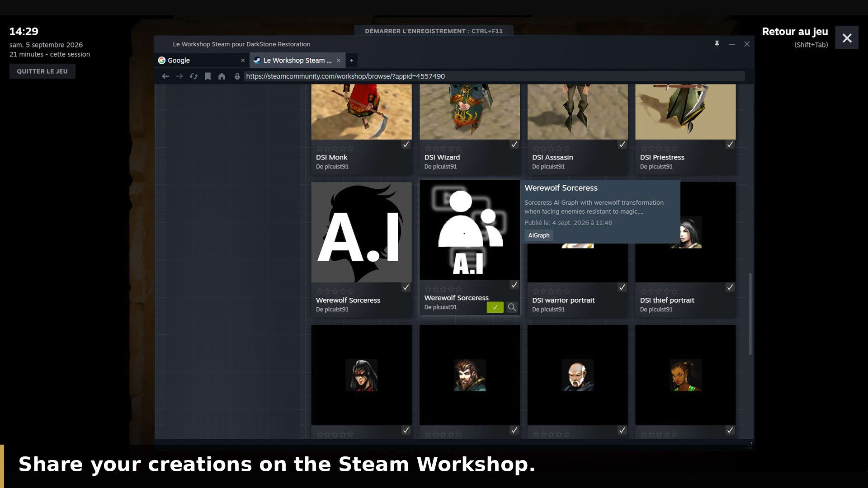
Task: Click the QUITTER LE JEU button
Action: click(42, 71)
